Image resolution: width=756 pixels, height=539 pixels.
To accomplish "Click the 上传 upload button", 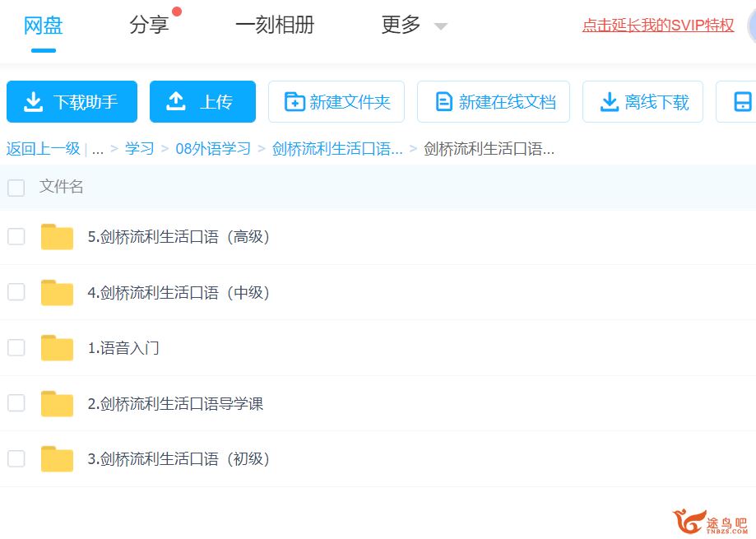I will pyautogui.click(x=202, y=102).
